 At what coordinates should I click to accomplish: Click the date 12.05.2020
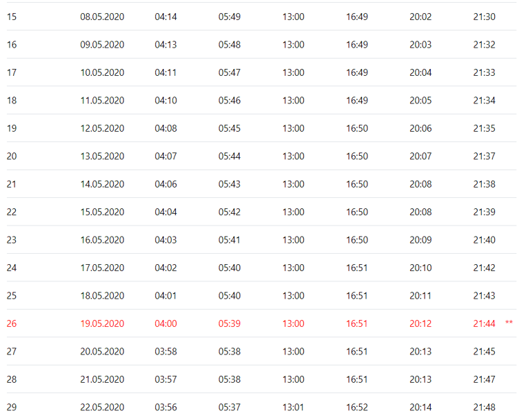coord(102,128)
